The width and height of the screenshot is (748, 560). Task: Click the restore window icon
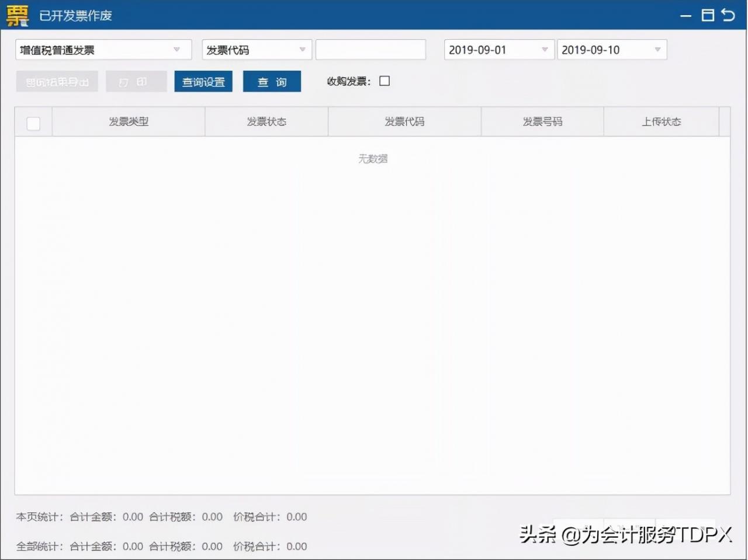707,15
